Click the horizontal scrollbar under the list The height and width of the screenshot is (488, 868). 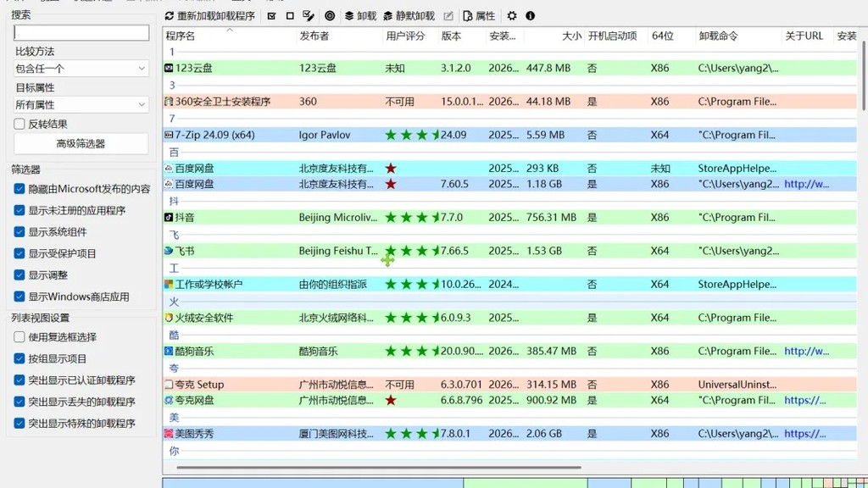(379, 468)
